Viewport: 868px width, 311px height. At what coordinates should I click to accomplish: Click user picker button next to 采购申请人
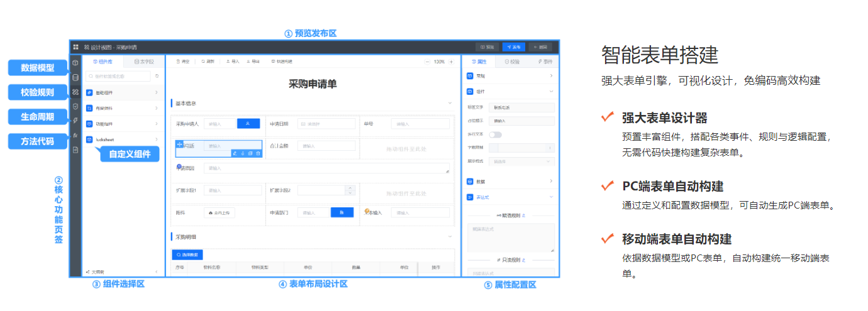pyautogui.click(x=248, y=124)
